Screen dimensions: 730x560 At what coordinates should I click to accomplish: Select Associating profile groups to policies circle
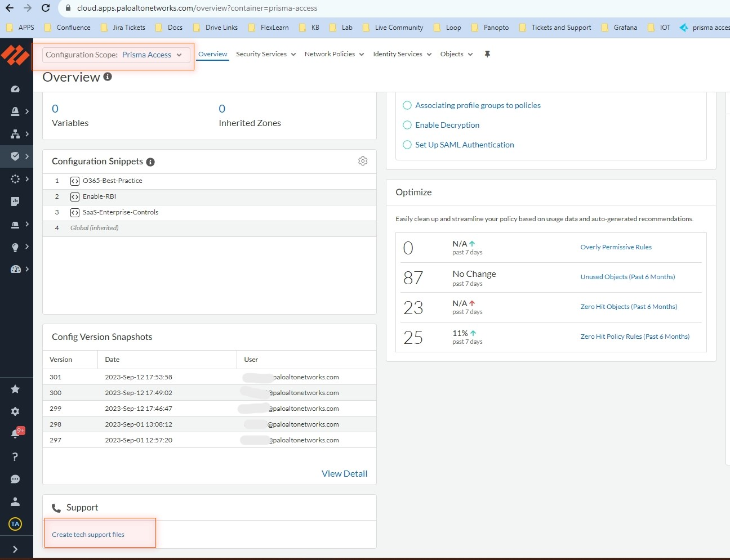point(407,105)
